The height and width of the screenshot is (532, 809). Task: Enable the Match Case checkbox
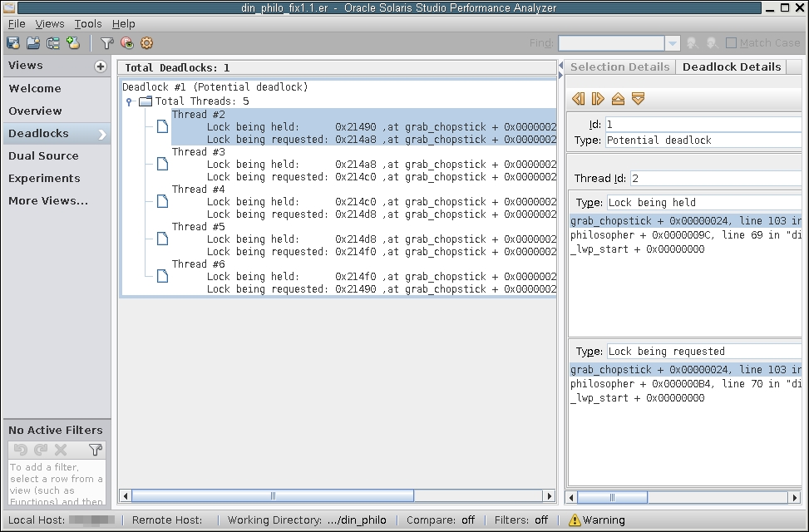tap(732, 43)
